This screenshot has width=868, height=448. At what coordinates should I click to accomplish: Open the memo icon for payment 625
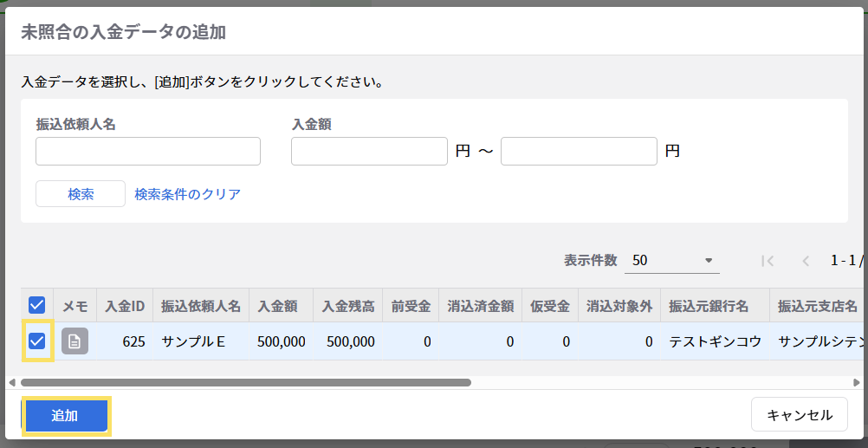coord(74,341)
